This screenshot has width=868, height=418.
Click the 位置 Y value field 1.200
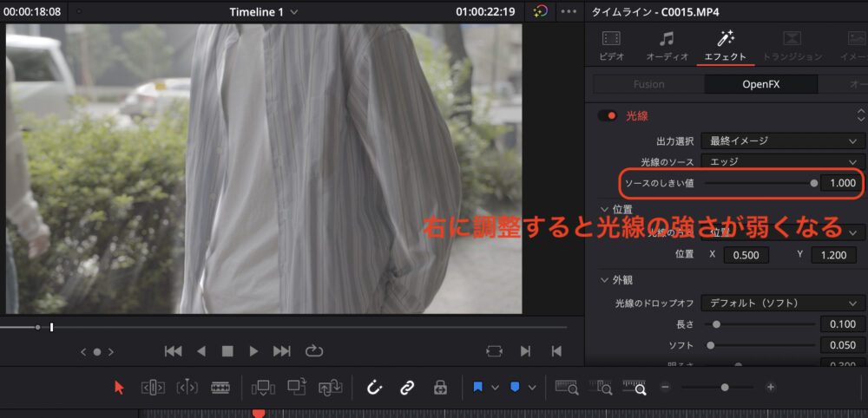(833, 255)
